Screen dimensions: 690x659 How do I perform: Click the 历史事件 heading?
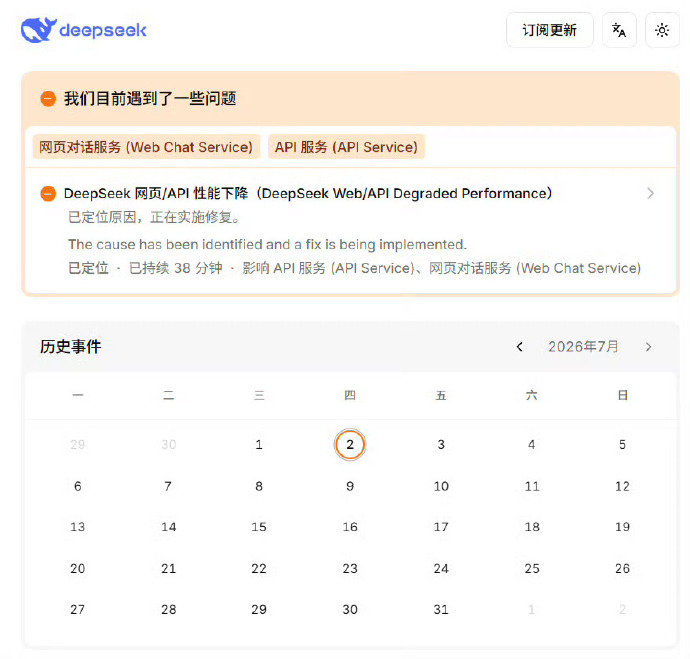coord(70,347)
